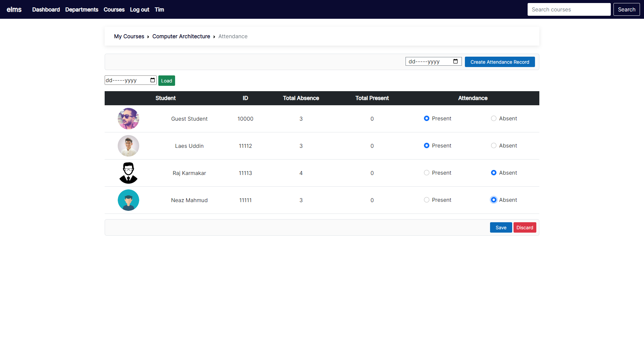The height and width of the screenshot is (362, 644).
Task: Open Computer Architecture breadcrumb
Action: click(181, 36)
